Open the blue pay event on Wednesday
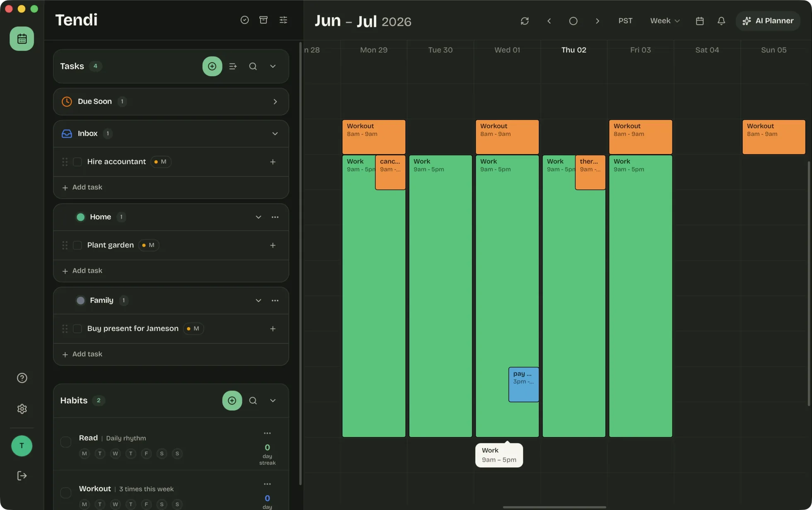Screen dimensions: 812x510 click(x=524, y=384)
